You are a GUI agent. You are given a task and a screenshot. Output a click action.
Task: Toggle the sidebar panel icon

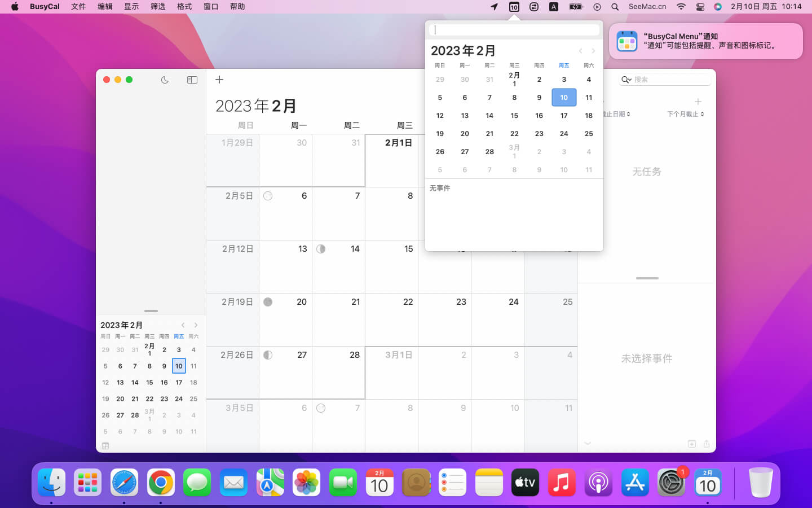click(192, 80)
